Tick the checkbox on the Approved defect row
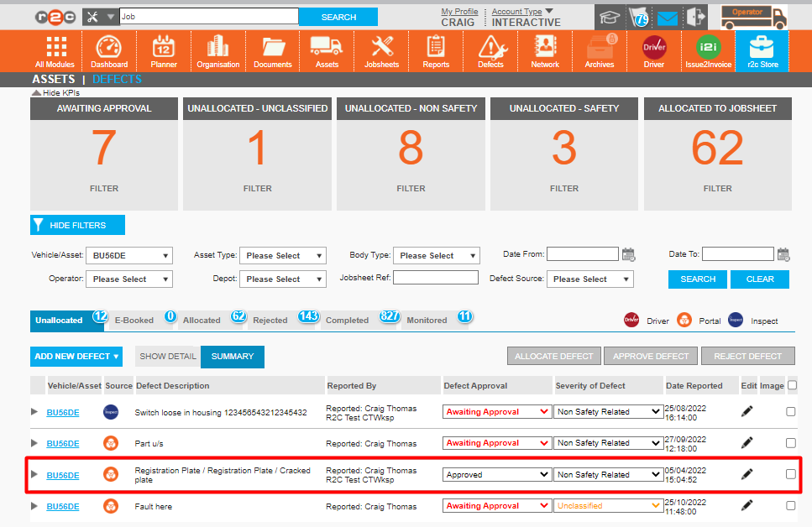The image size is (812, 527). [790, 473]
